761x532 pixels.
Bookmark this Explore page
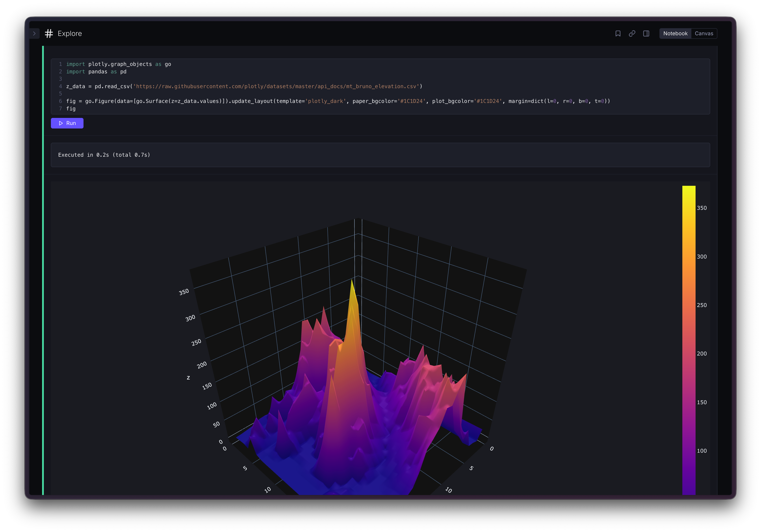618,33
